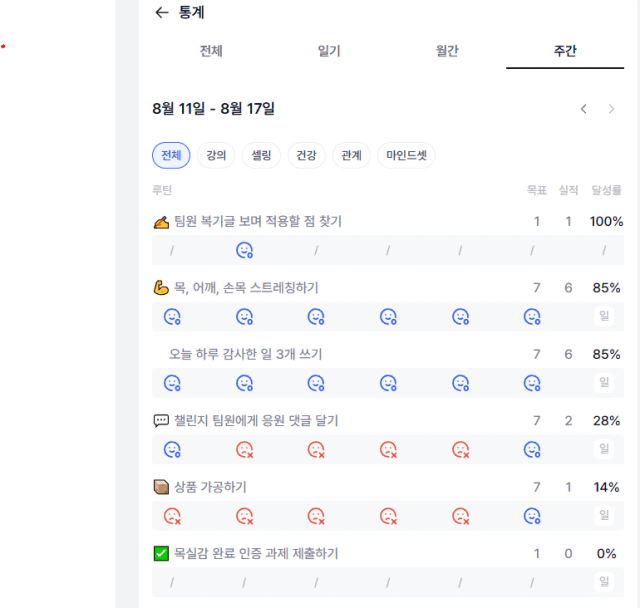
Task: Filter routines by 셀링 chip
Action: coord(261,155)
